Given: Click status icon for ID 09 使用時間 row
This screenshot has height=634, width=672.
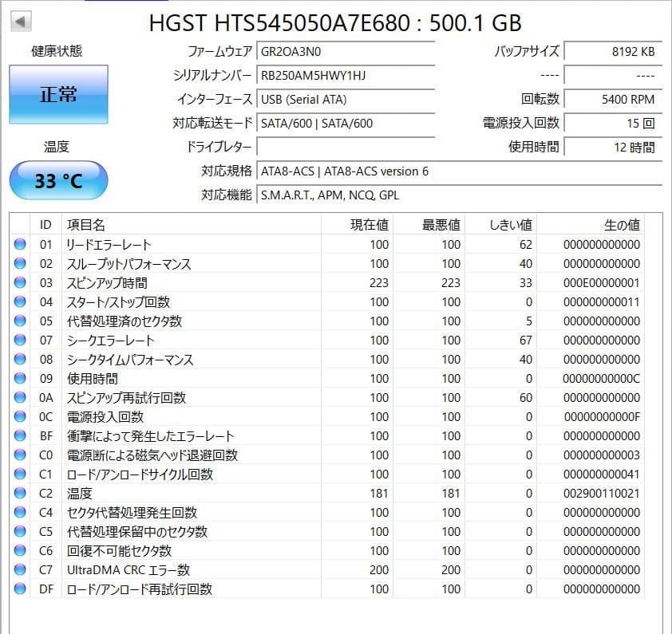Looking at the screenshot, I should (x=20, y=378).
